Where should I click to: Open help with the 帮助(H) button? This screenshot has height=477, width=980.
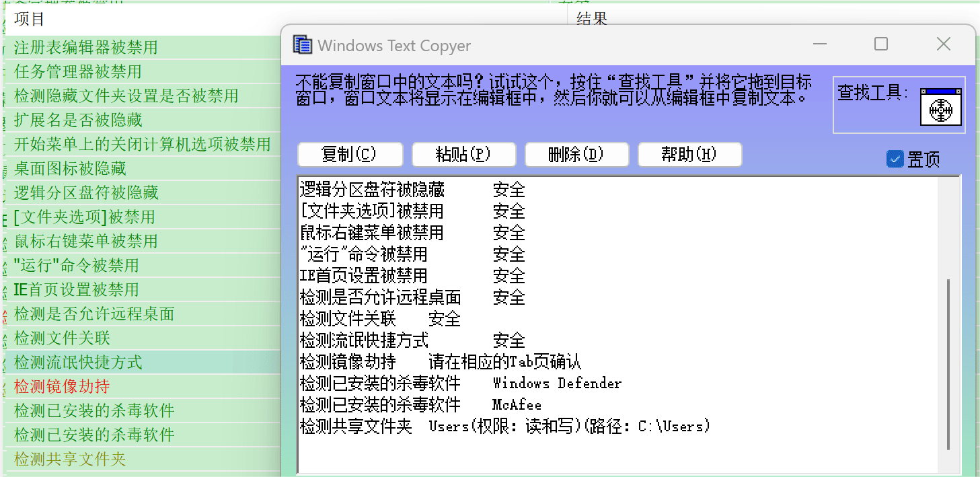(x=689, y=154)
